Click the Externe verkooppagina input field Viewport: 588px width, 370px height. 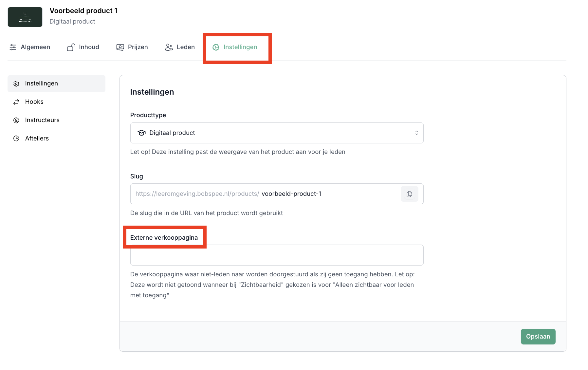[277, 255]
